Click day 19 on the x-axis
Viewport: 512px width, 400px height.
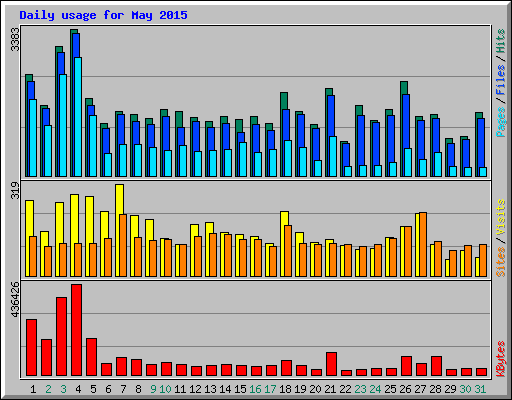pyautogui.click(x=300, y=389)
